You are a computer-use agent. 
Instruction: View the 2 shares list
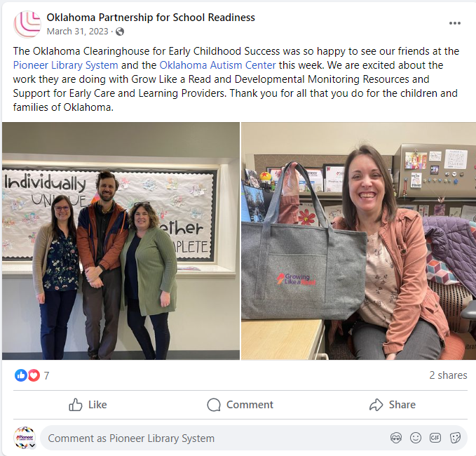coord(448,375)
